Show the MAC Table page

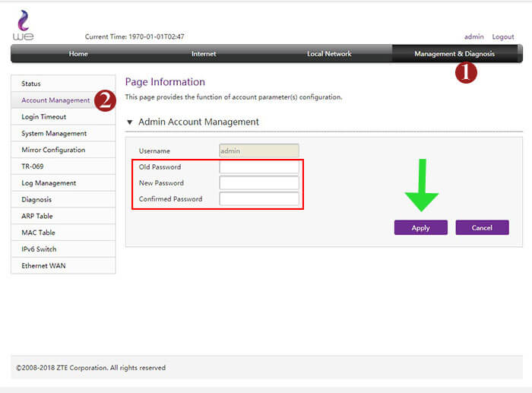click(x=38, y=233)
